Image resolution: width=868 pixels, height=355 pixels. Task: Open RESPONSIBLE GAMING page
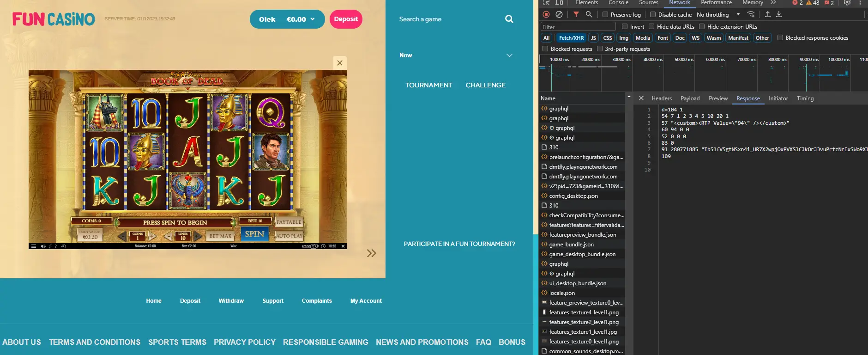click(325, 342)
